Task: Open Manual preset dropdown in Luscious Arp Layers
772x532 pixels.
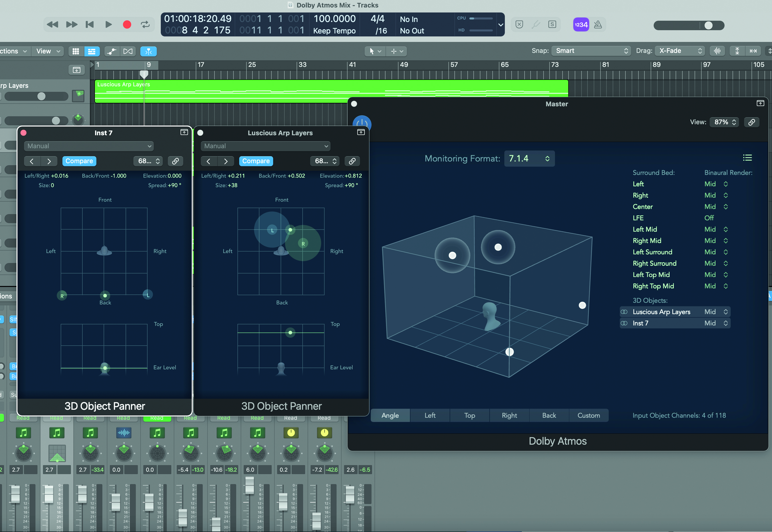Action: (265, 146)
